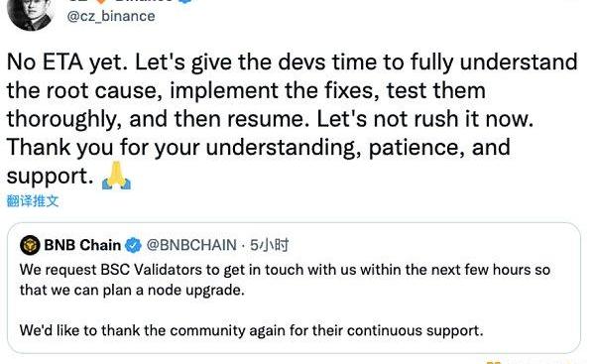
Task: Click the praying hands emoji
Action: (116, 176)
